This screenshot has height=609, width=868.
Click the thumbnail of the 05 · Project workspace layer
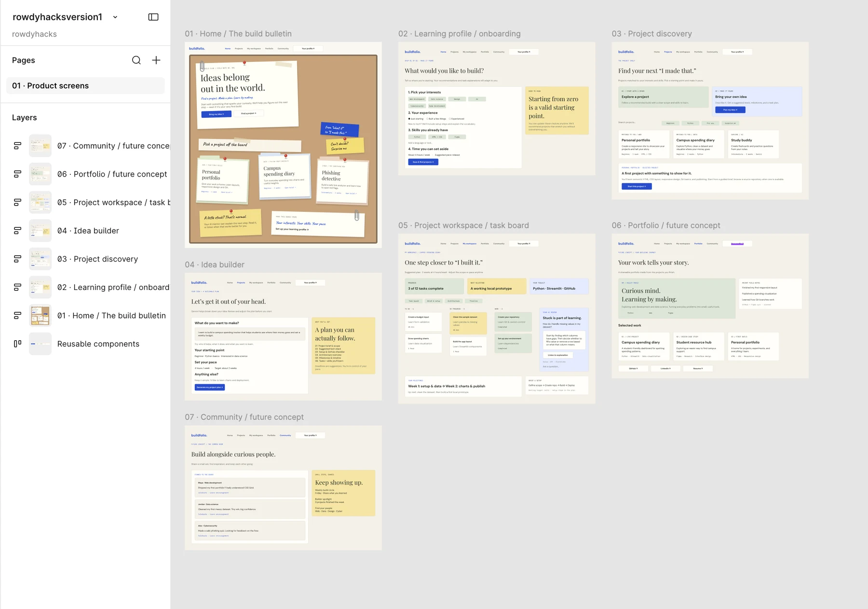coord(40,202)
